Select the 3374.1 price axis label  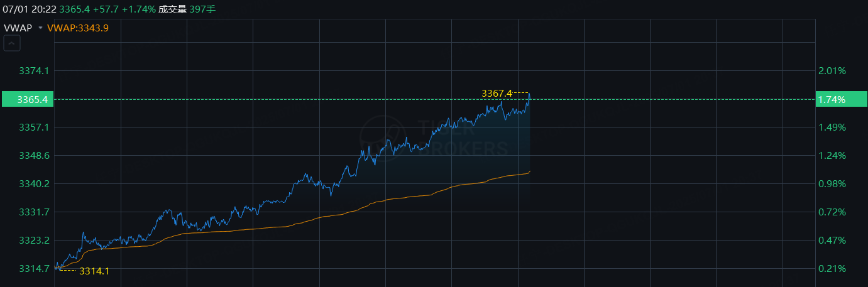pyautogui.click(x=33, y=71)
